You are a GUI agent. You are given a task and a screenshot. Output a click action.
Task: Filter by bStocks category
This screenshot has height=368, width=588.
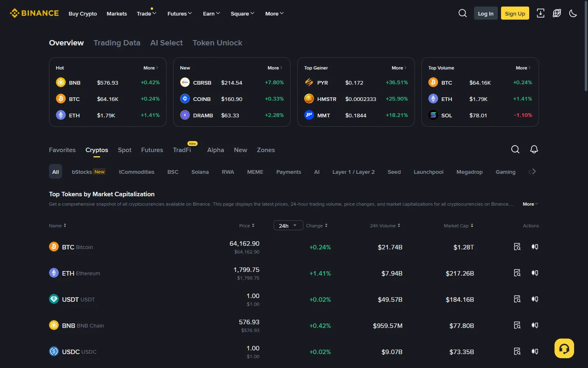tap(88, 172)
